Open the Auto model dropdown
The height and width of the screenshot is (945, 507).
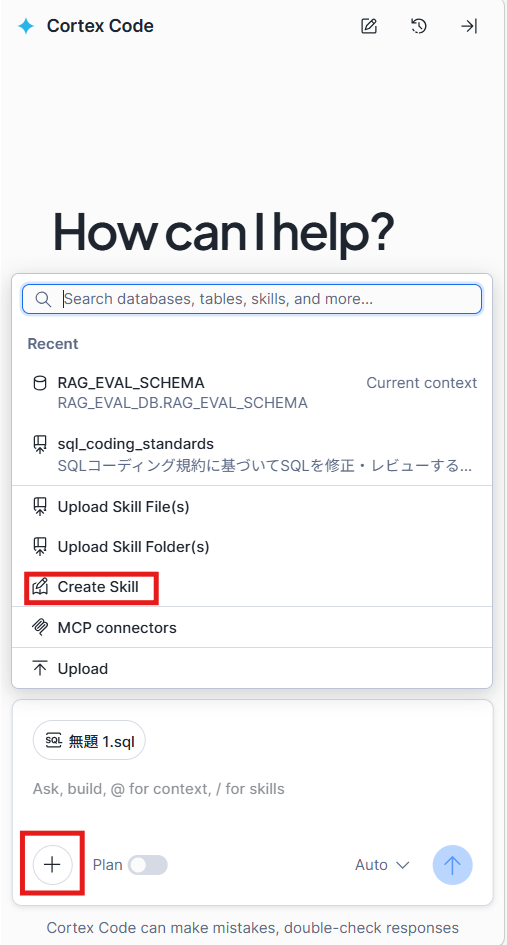382,865
